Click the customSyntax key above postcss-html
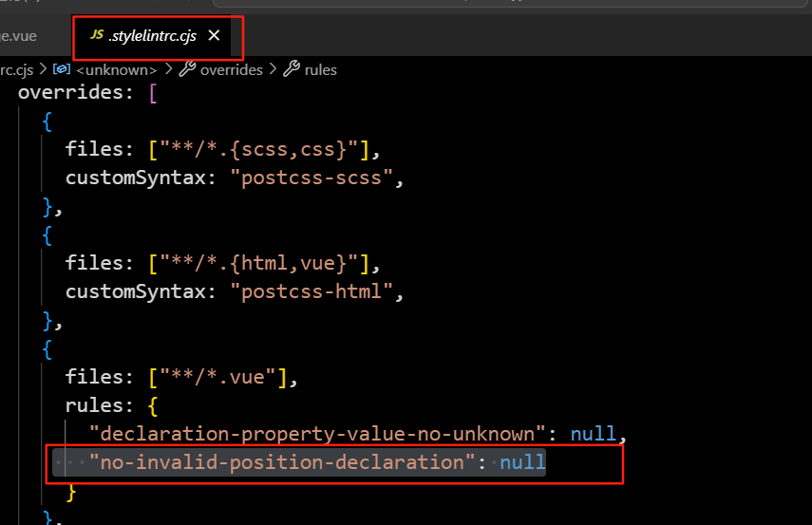Image resolution: width=812 pixels, height=525 pixels. (141, 291)
